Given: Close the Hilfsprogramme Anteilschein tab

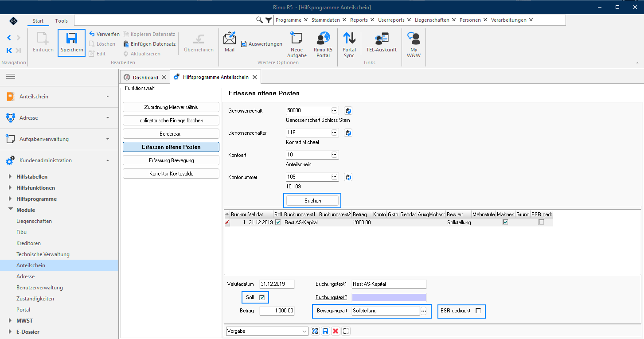Looking at the screenshot, I should (254, 77).
